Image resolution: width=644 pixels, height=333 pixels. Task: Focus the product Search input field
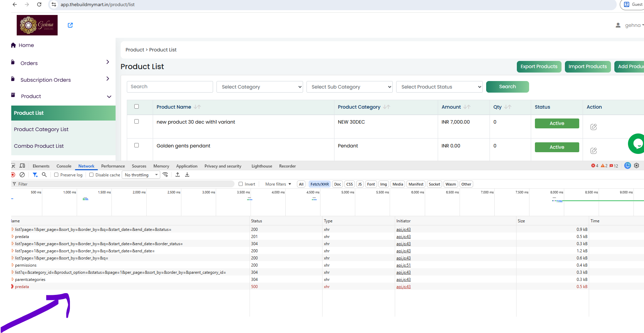[x=170, y=87]
